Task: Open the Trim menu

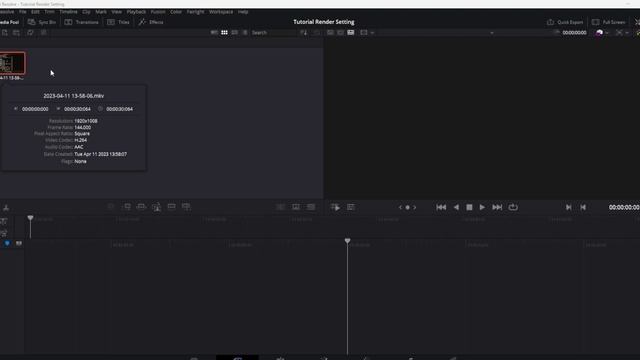Action: coord(49,12)
